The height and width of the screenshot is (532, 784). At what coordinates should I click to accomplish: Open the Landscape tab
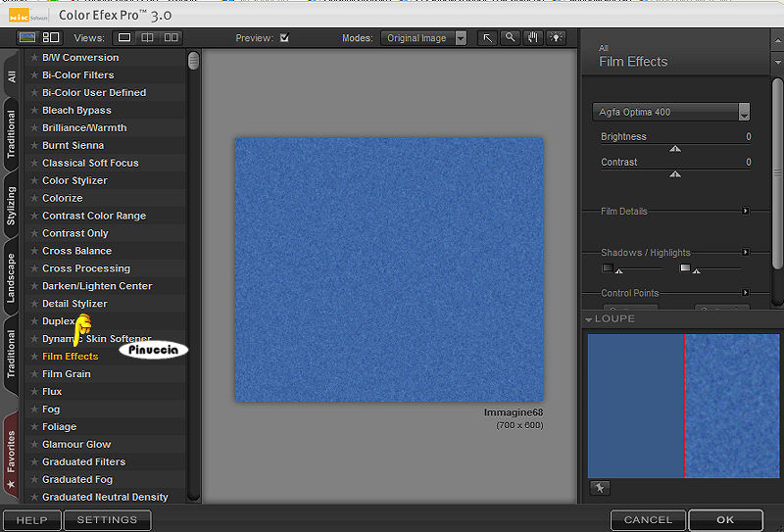(11, 278)
